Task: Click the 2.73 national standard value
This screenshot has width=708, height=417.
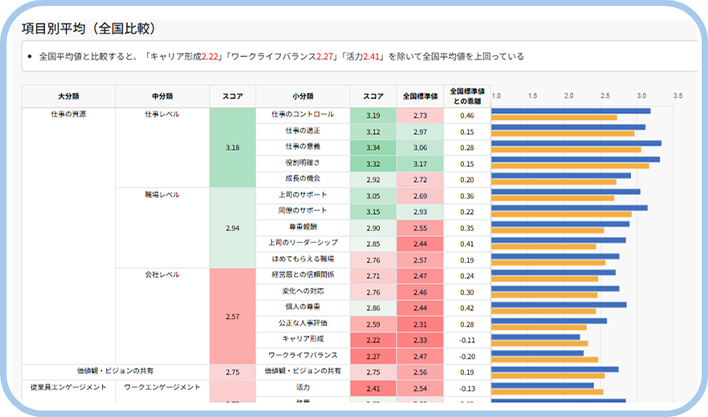Action: coord(420,116)
